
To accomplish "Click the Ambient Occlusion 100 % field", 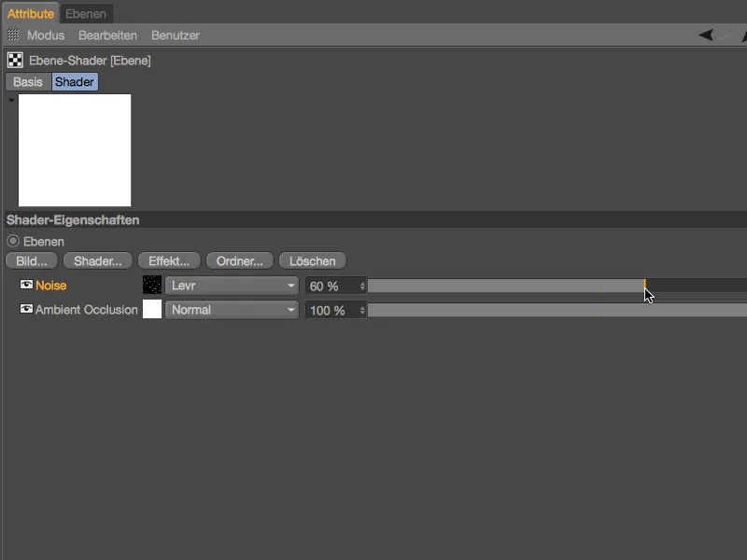I will click(x=335, y=310).
